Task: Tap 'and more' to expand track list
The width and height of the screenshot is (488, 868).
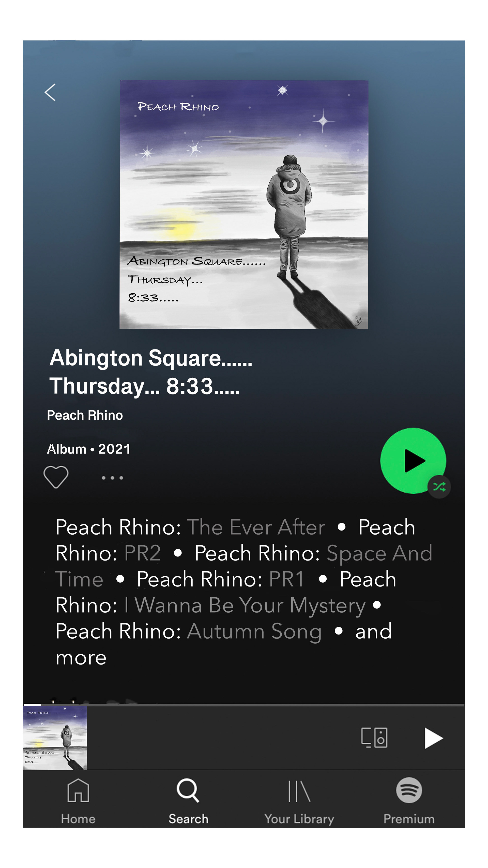Action: (224, 644)
